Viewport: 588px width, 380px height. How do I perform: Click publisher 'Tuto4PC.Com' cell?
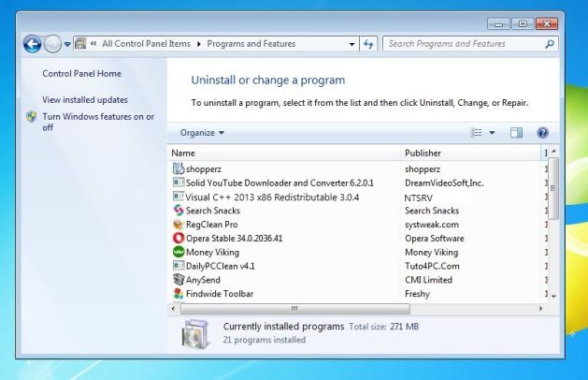tap(432, 266)
